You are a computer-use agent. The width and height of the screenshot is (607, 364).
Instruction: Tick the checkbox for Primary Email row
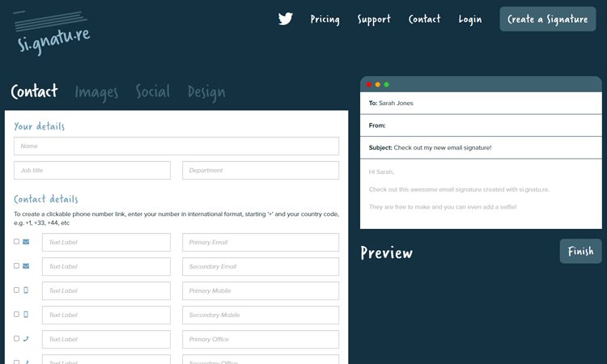pyautogui.click(x=16, y=241)
